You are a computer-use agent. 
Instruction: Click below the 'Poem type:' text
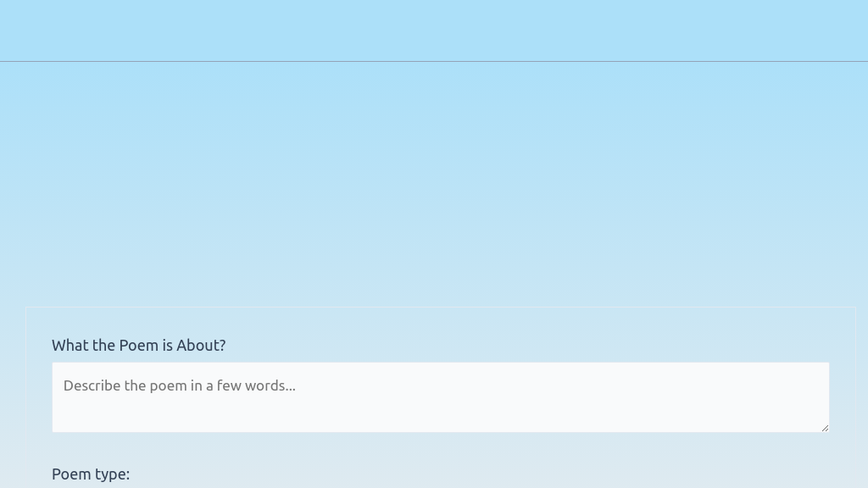[x=91, y=485]
